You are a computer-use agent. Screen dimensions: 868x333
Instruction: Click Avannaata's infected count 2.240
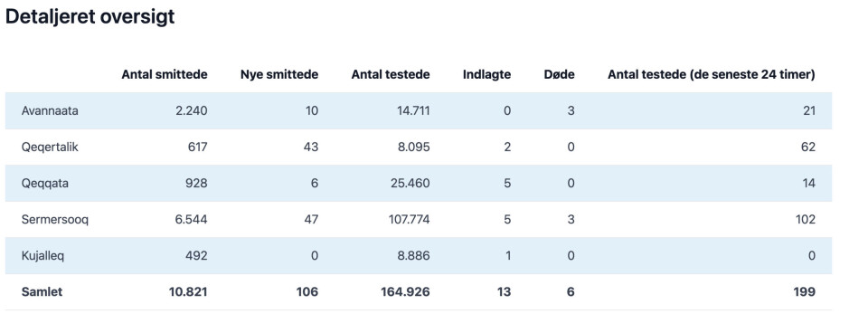(191, 110)
